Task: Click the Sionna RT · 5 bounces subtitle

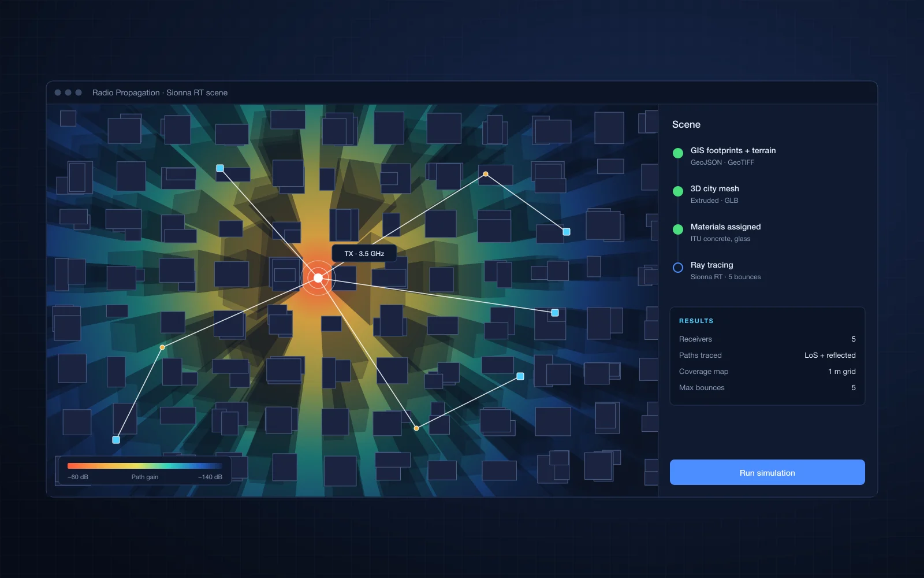Action: (x=725, y=277)
